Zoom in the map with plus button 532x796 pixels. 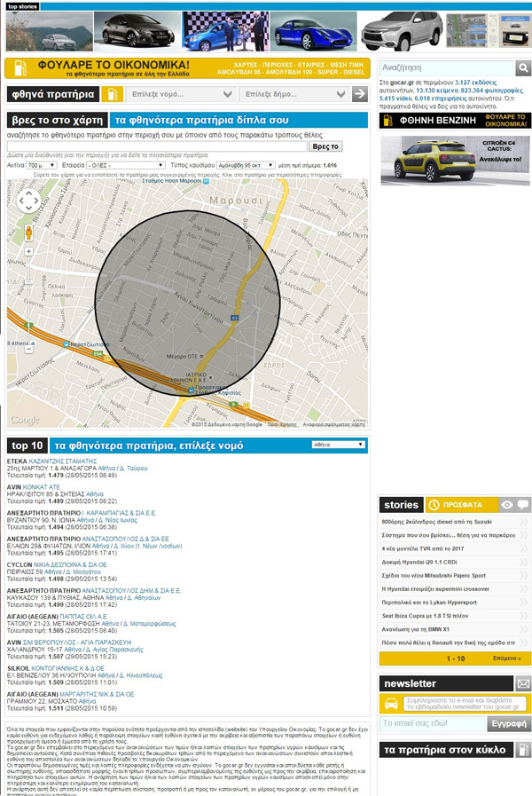point(28,252)
